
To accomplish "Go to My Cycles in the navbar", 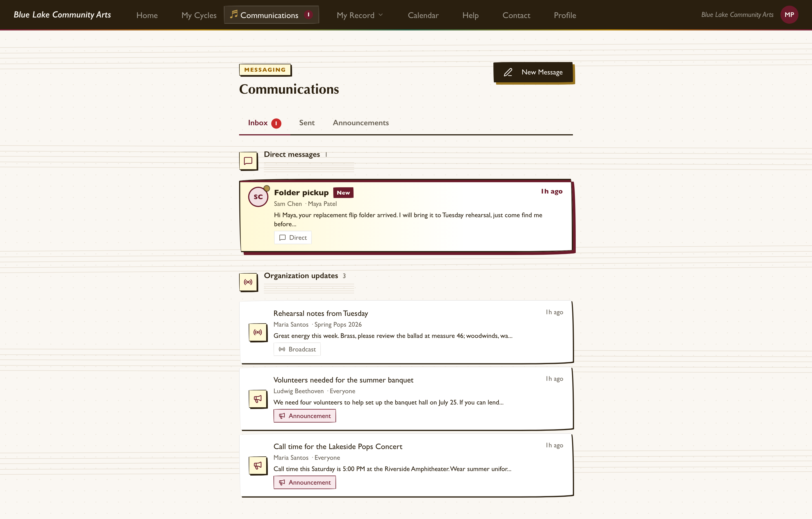I will coord(199,15).
